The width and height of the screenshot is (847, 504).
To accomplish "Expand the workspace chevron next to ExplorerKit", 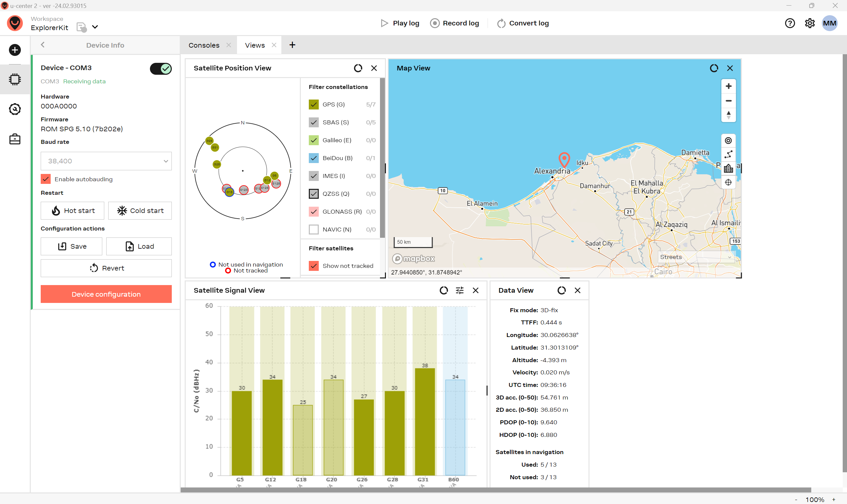I will tap(96, 27).
